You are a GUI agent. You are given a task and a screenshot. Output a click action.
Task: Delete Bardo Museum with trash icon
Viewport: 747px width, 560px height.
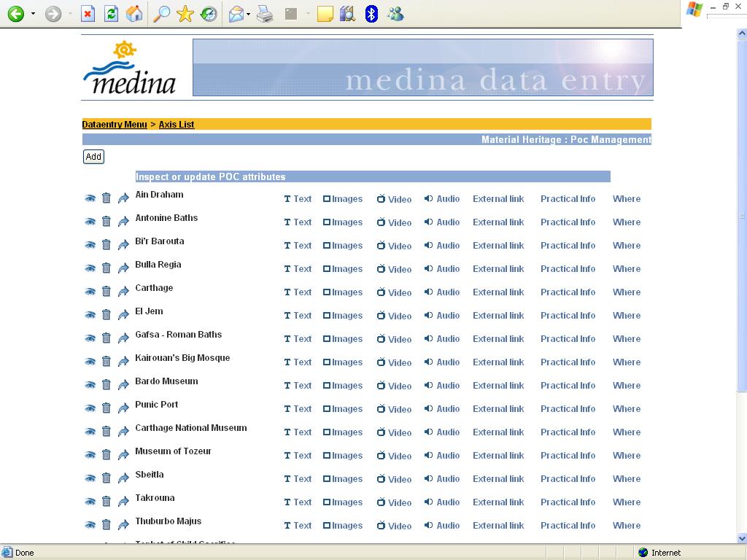pos(107,385)
